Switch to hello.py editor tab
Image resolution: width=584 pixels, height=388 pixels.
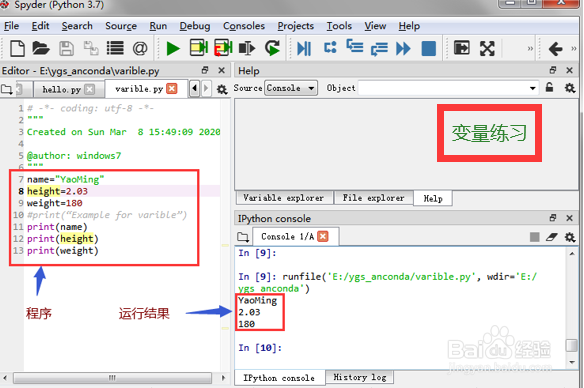click(62, 90)
